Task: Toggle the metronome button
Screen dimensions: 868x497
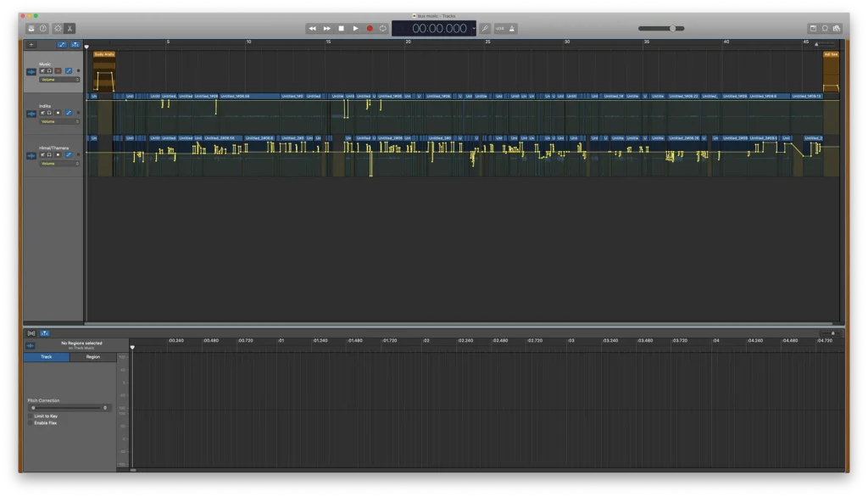Action: 512,29
